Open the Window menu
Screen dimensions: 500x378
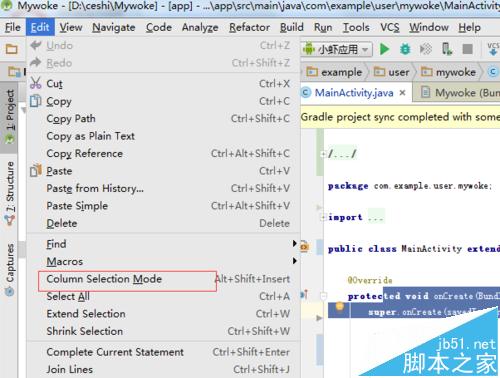(x=429, y=27)
